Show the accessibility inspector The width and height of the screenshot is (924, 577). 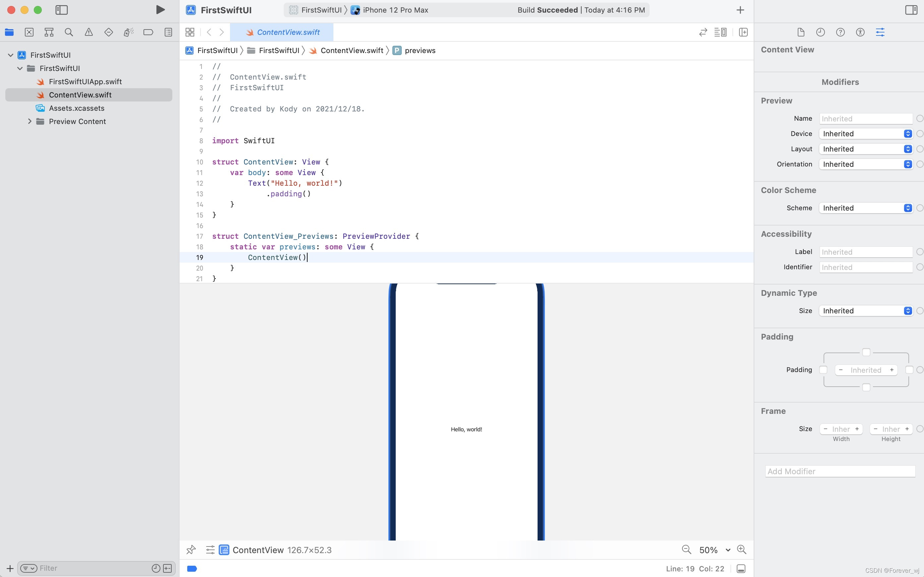pyautogui.click(x=860, y=32)
